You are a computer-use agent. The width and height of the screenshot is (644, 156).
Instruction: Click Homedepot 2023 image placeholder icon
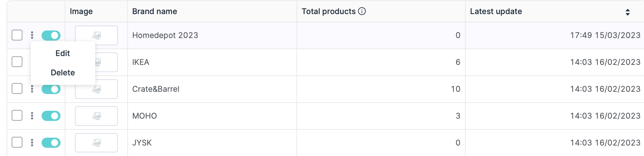97,35
